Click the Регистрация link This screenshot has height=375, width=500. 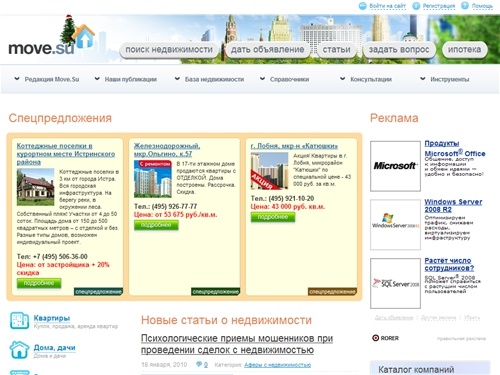439,6
